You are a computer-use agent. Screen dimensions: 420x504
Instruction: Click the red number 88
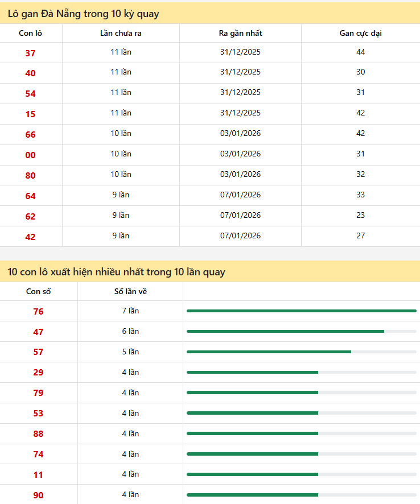(38, 434)
